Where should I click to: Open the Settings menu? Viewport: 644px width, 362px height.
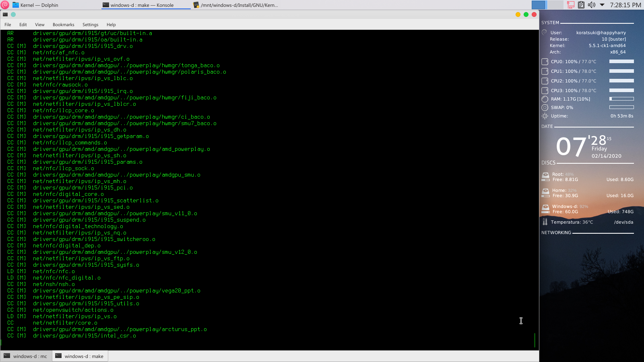[x=90, y=25]
